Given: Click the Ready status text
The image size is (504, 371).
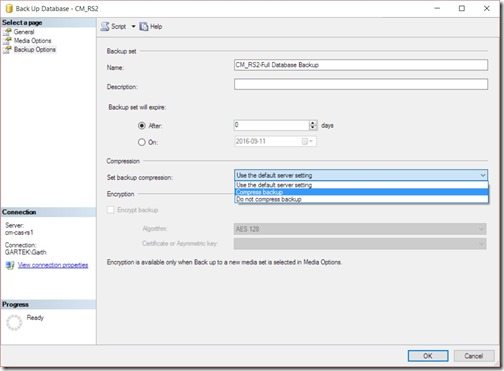Looking at the screenshot, I should [35, 318].
